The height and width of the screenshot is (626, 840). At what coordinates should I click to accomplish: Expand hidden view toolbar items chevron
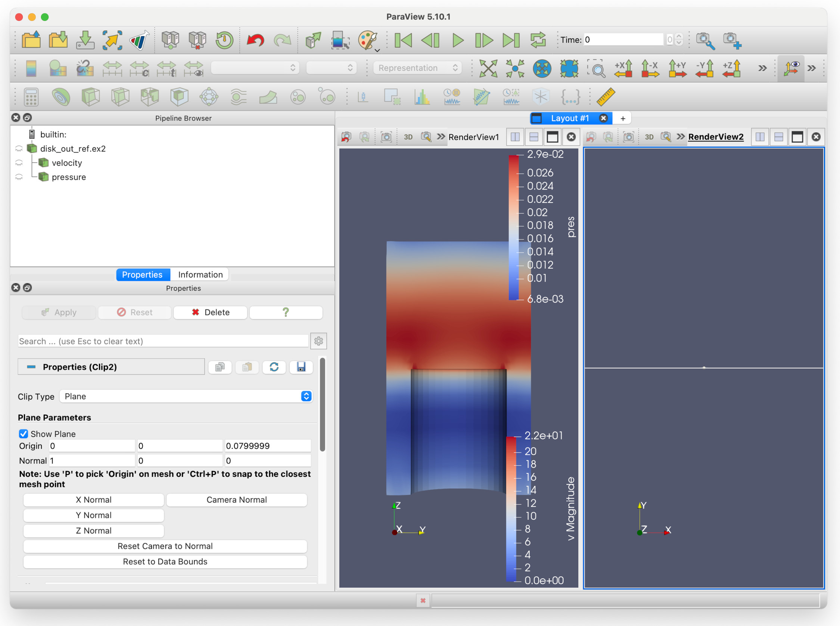tap(762, 69)
